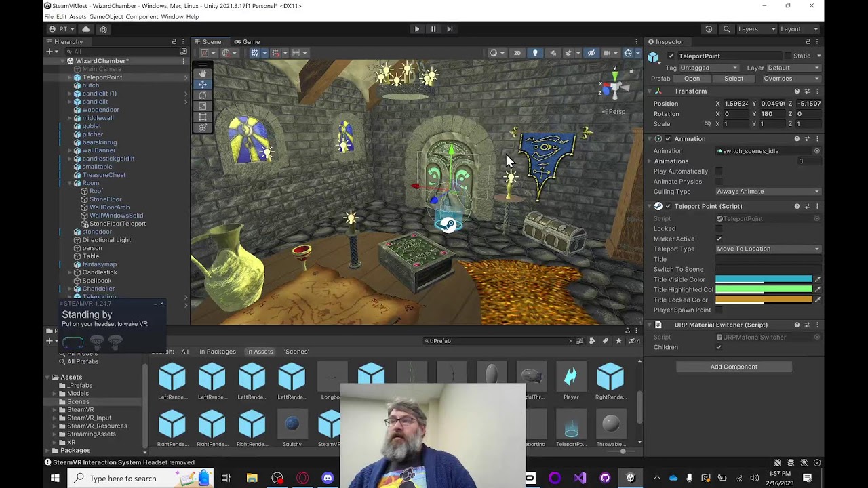This screenshot has height=488, width=868.
Task: Open Transform component help icon
Action: tap(797, 91)
